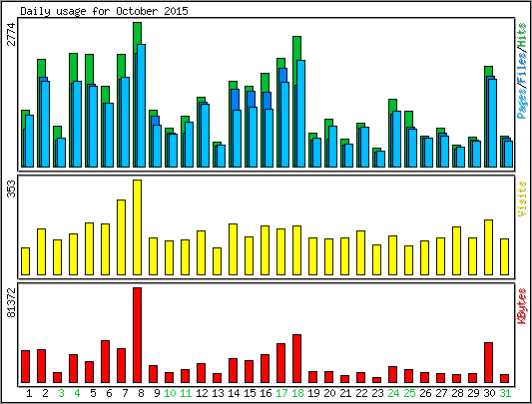Click the tallest red KBytes bar for day 8

tap(137, 335)
